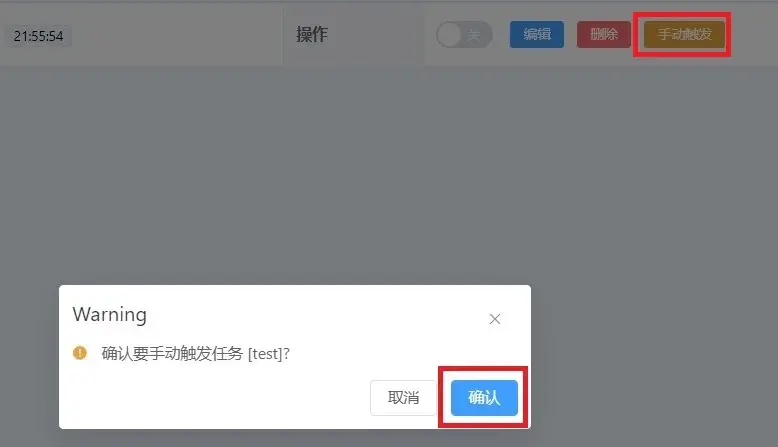
Task: Open the blue 编辑 edit button
Action: pyautogui.click(x=537, y=34)
